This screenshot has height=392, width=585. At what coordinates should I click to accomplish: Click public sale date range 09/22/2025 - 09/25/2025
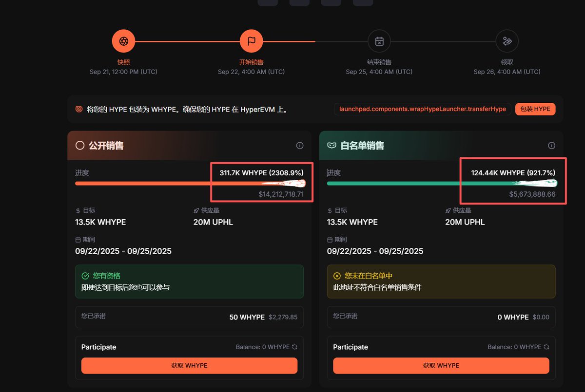pos(123,251)
